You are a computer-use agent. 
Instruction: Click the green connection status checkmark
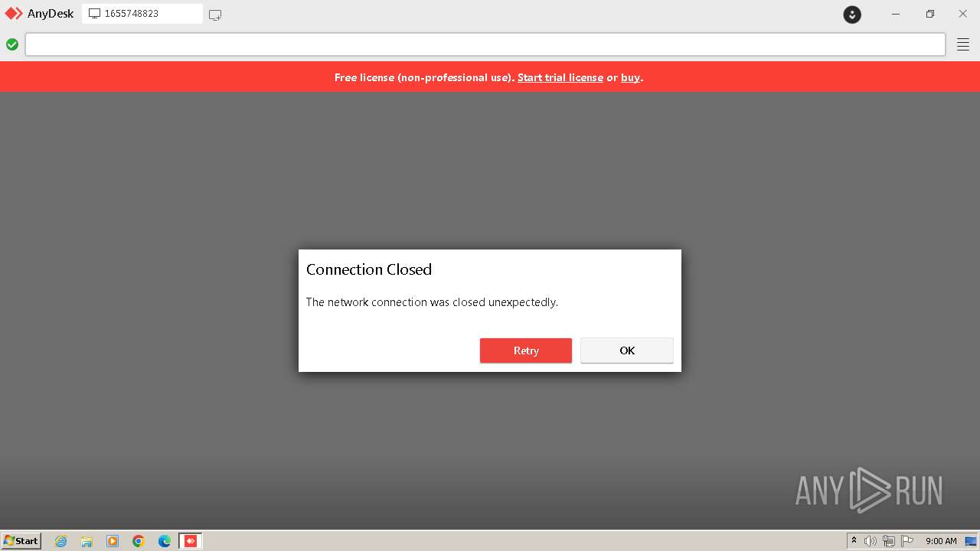click(12, 44)
